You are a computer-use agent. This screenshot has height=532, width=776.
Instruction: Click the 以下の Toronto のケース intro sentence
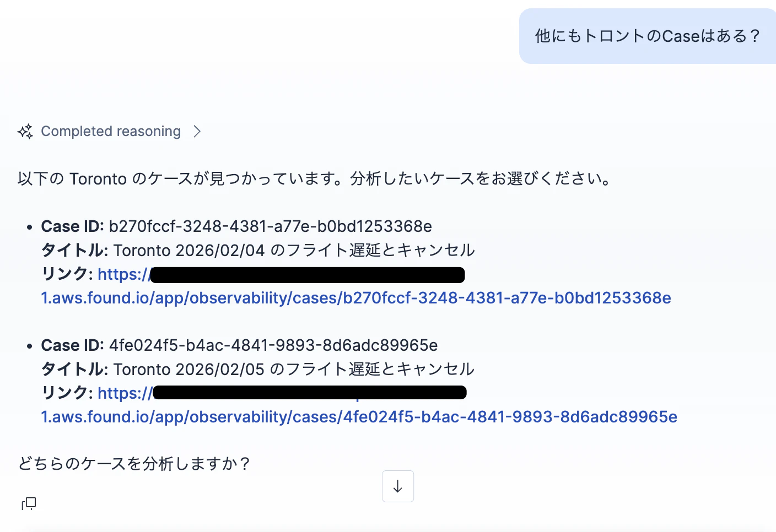point(314,179)
